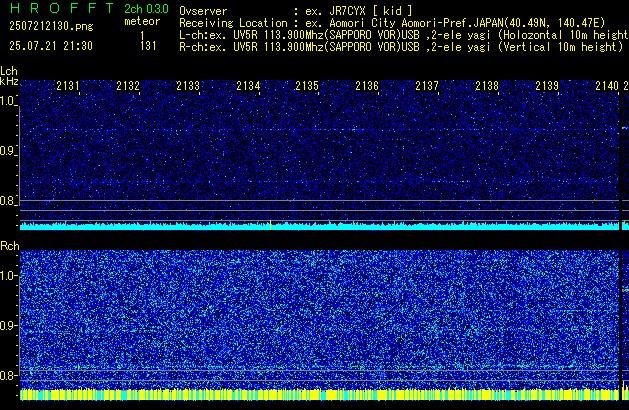Click the 'meteor' label
The image size is (629, 410).
click(142, 21)
